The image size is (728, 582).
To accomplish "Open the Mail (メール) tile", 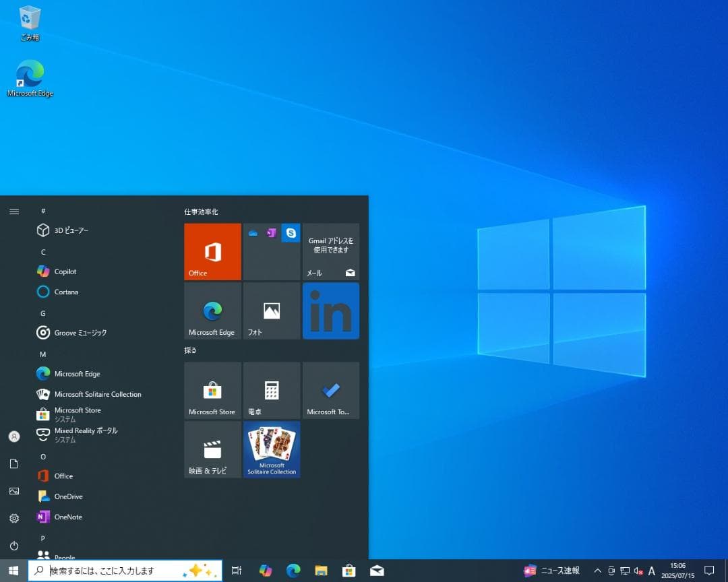I will tap(331, 251).
